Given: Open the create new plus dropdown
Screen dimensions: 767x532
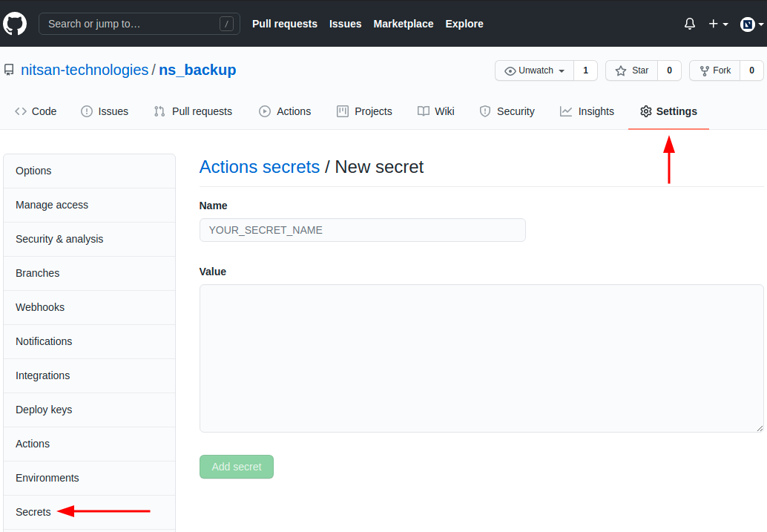Looking at the screenshot, I should 718,24.
